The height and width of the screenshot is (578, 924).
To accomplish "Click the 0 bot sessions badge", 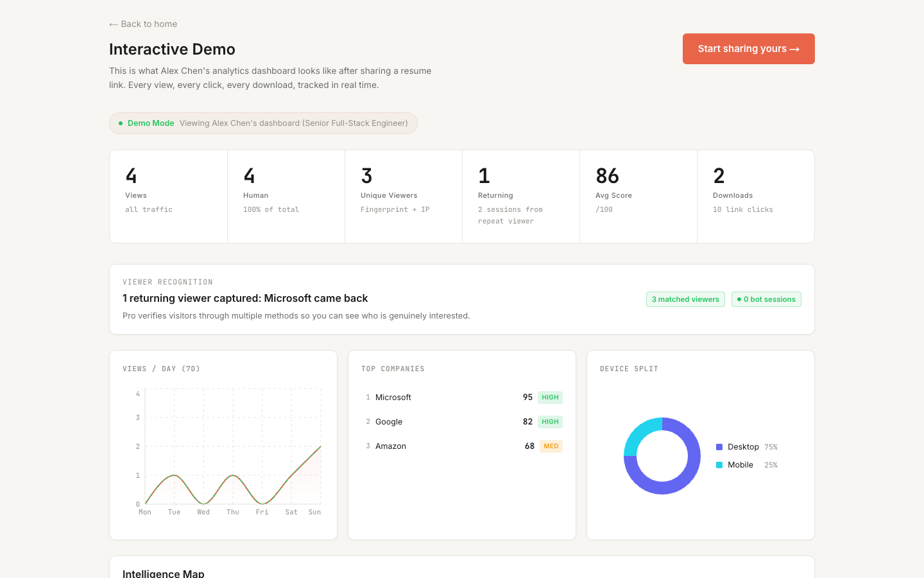I will 766,299.
